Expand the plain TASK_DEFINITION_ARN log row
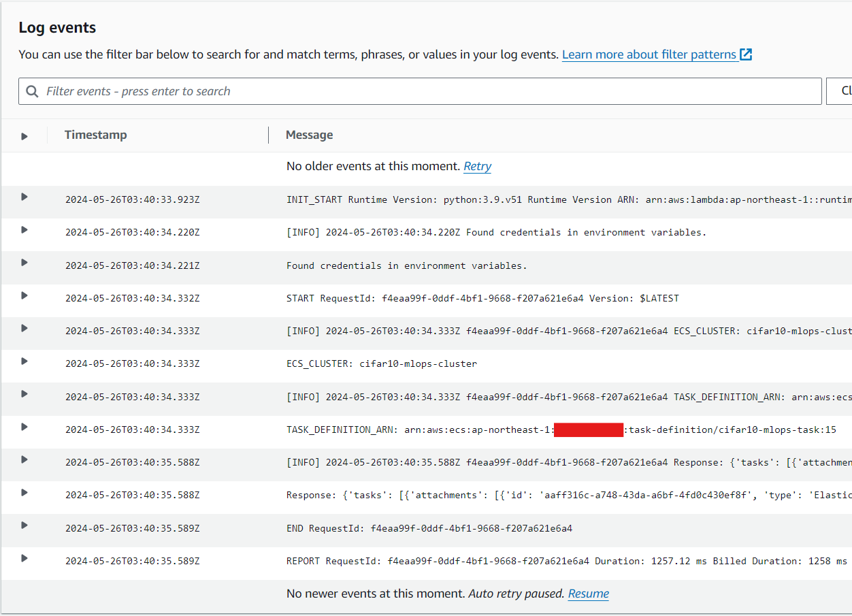Screen dimensions: 852x616 tap(24, 427)
